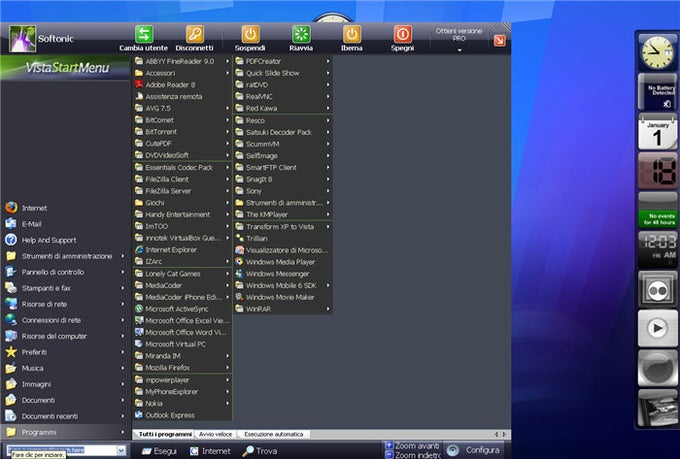The image size is (680, 459).
Task: Switch to Tutti i programmi tab
Action: point(165,434)
